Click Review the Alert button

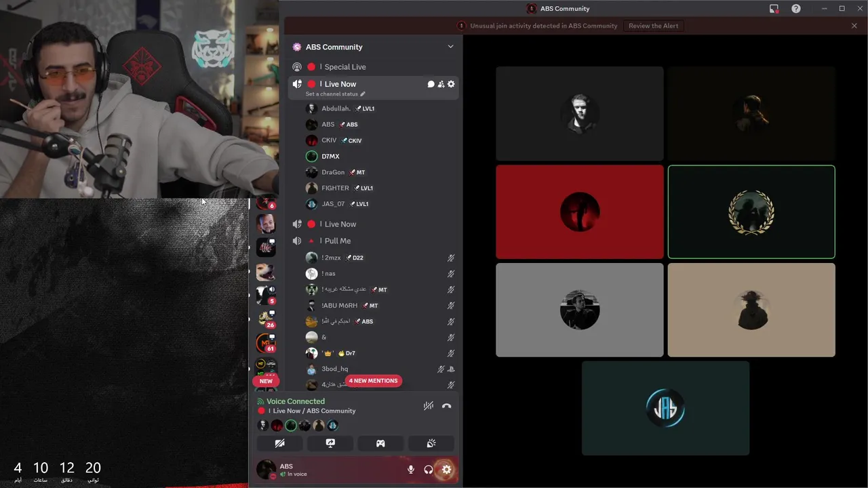653,26
